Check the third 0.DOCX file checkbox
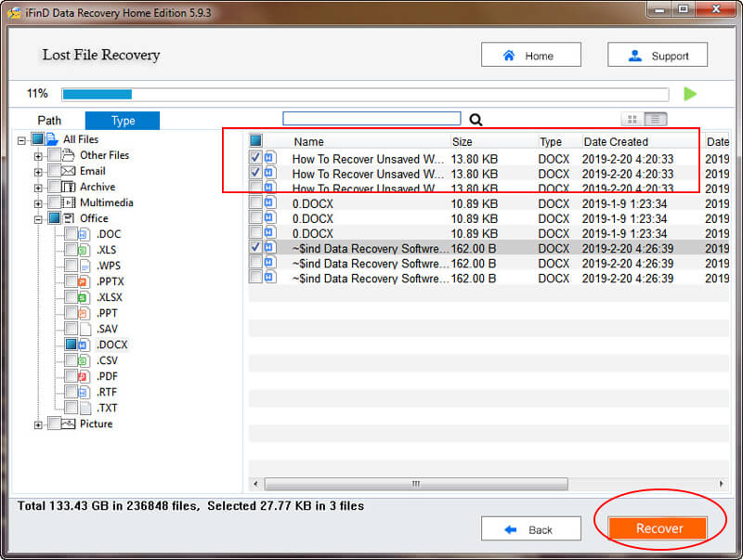 (255, 232)
